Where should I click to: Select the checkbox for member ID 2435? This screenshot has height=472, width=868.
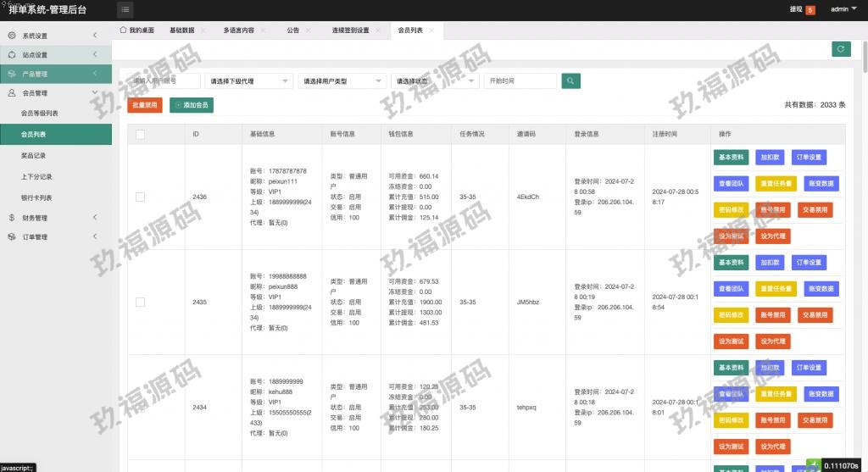140,302
